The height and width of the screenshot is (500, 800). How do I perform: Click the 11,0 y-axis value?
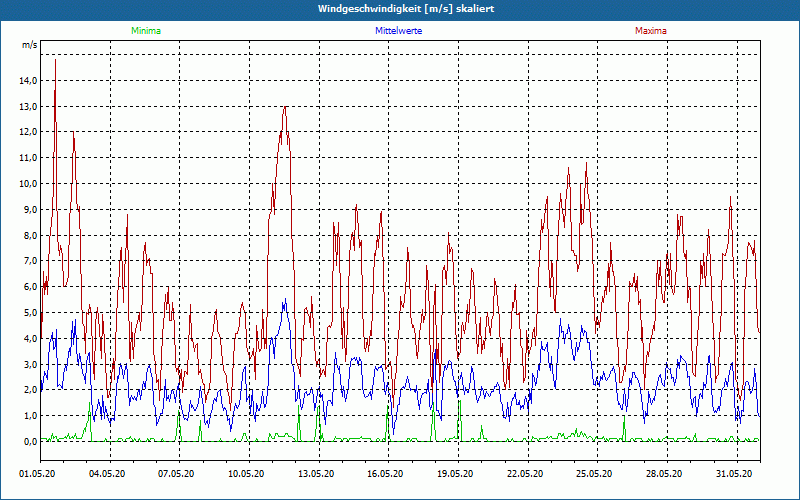tap(29, 158)
